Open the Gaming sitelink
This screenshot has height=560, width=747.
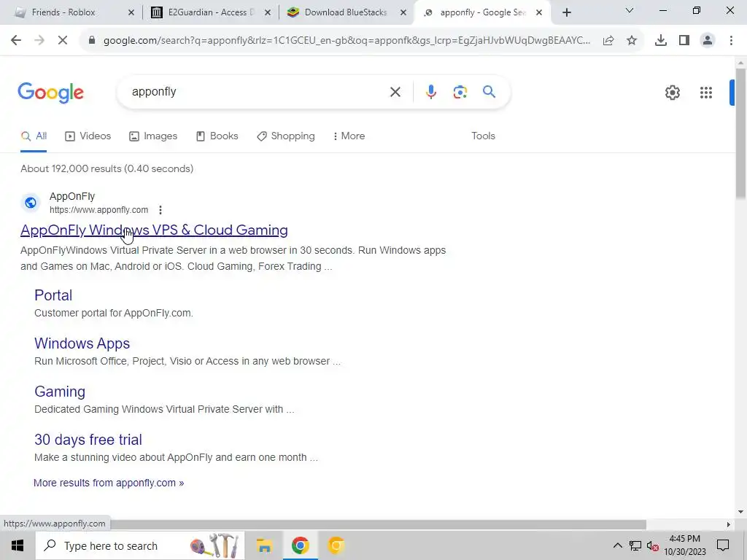point(60,392)
